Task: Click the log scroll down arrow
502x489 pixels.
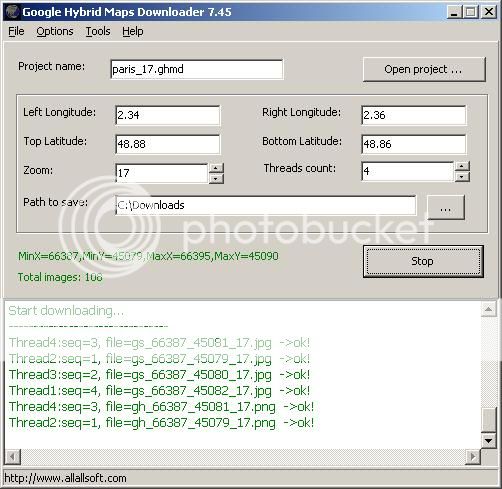Action: point(489,441)
